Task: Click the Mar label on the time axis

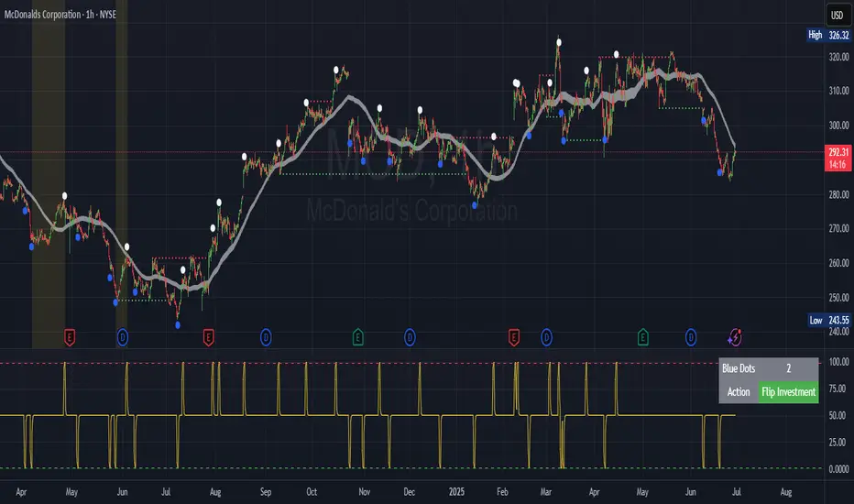Action: tap(546, 491)
